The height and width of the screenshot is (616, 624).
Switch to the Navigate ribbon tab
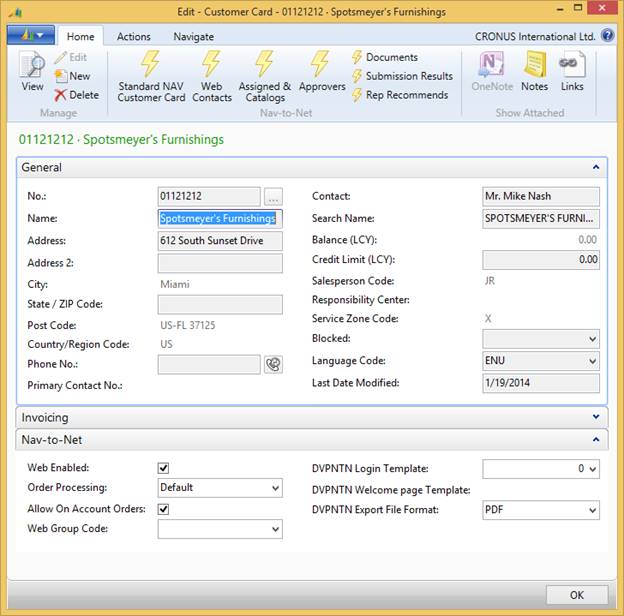click(193, 37)
